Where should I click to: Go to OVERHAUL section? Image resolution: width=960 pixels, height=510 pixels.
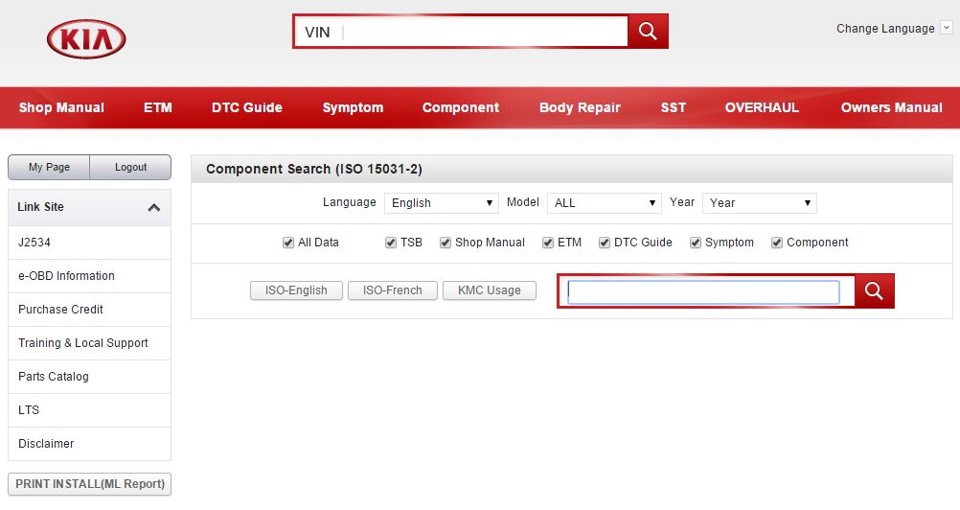[x=762, y=108]
